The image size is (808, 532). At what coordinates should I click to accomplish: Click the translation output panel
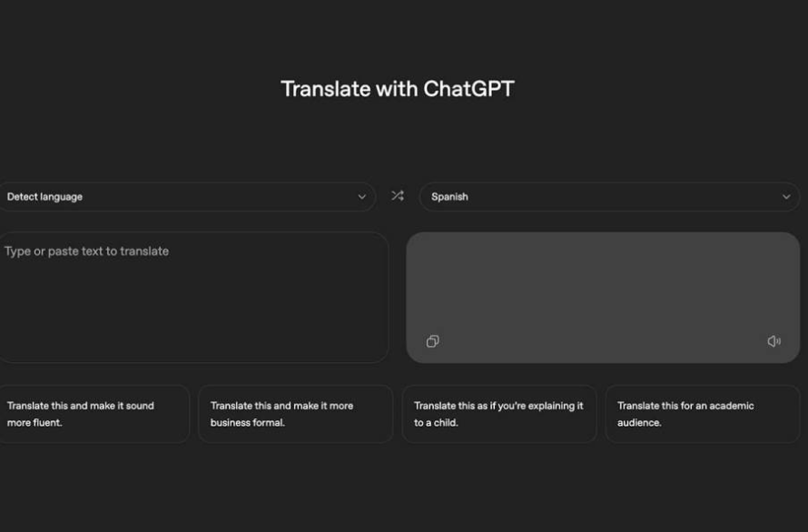(603, 298)
